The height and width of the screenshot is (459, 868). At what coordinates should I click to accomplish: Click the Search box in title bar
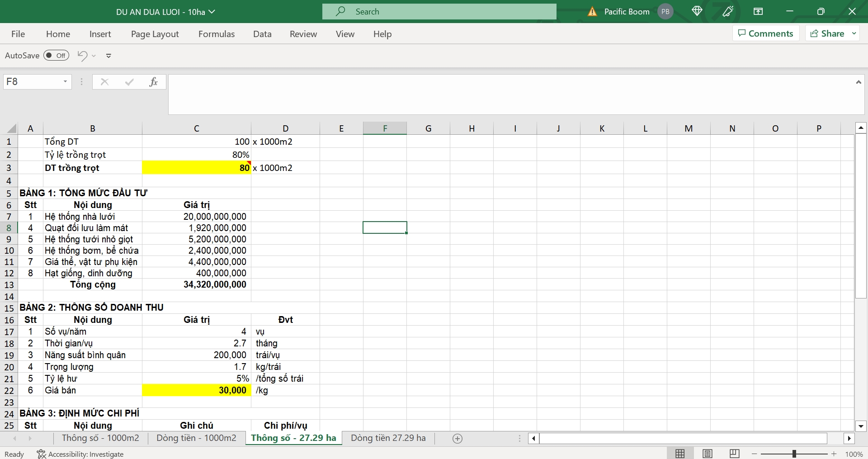coord(439,12)
